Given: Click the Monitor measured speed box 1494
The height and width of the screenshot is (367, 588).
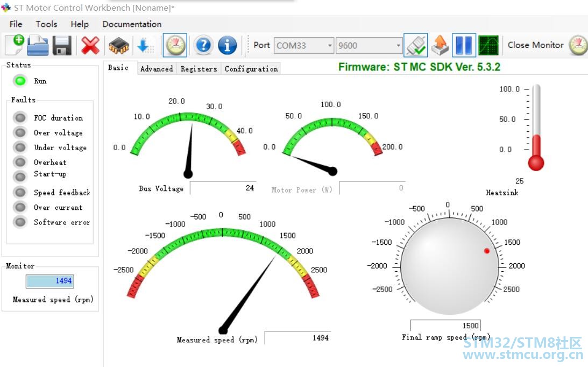Looking at the screenshot, I should point(50,281).
